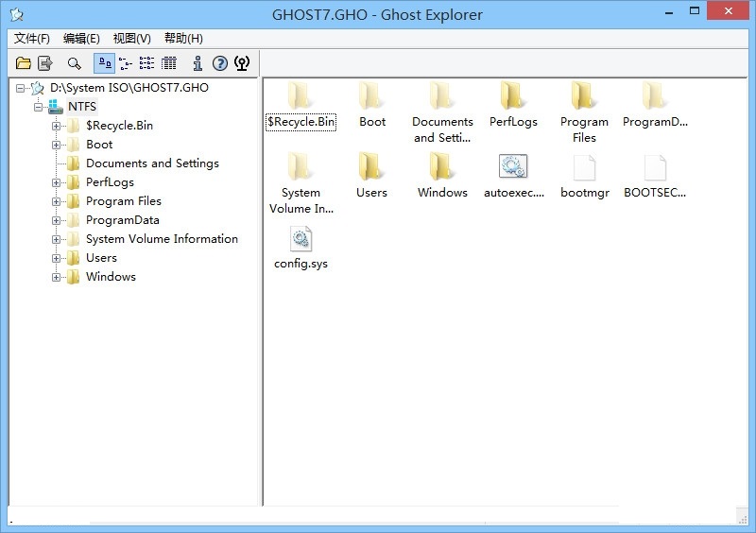
Task: Expand the Program Files tree node
Action: point(57,201)
